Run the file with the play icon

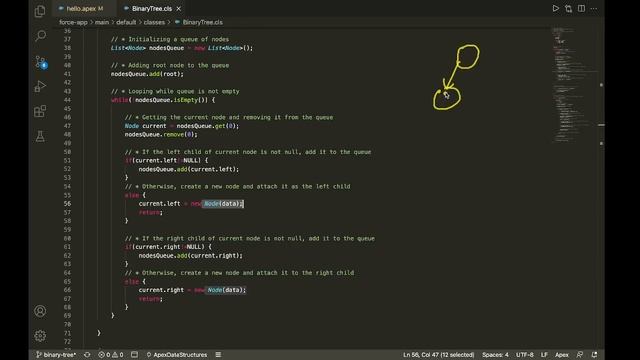coord(556,8)
